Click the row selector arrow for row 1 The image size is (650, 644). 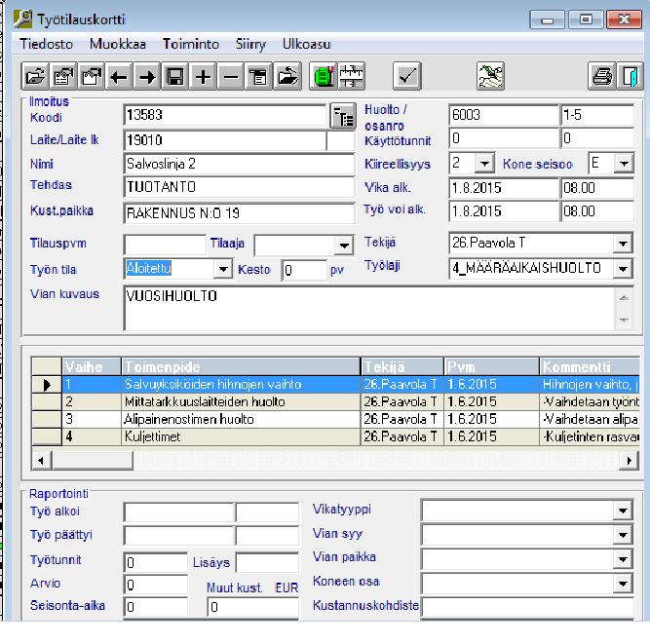click(47, 385)
